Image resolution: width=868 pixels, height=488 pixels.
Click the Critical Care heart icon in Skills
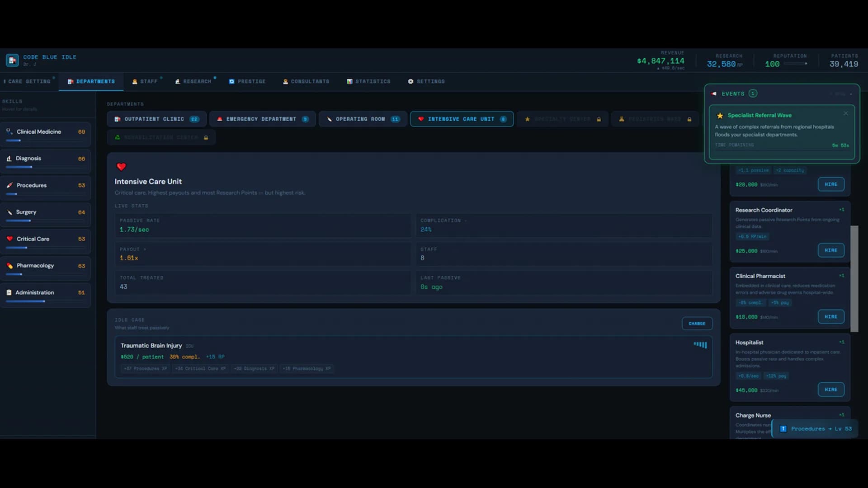click(x=9, y=239)
